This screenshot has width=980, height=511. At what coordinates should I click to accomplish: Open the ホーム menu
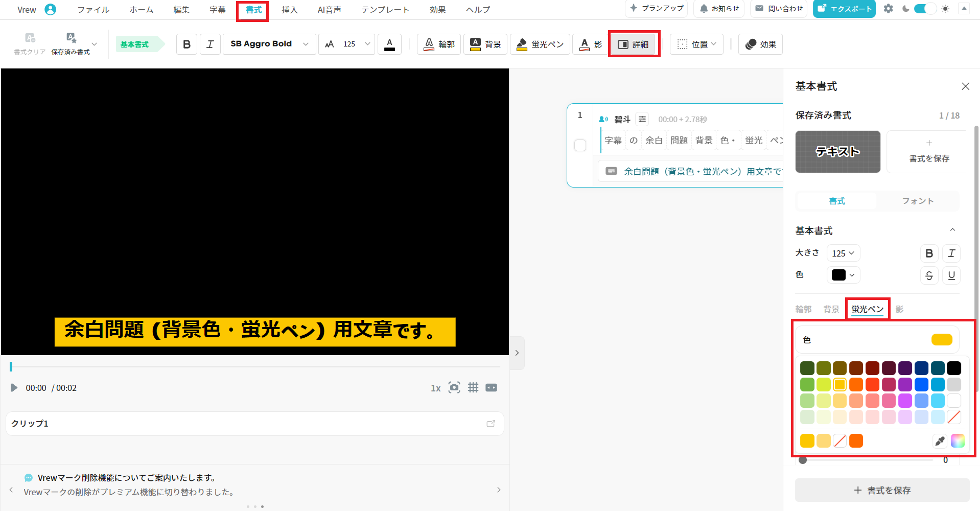coord(142,10)
